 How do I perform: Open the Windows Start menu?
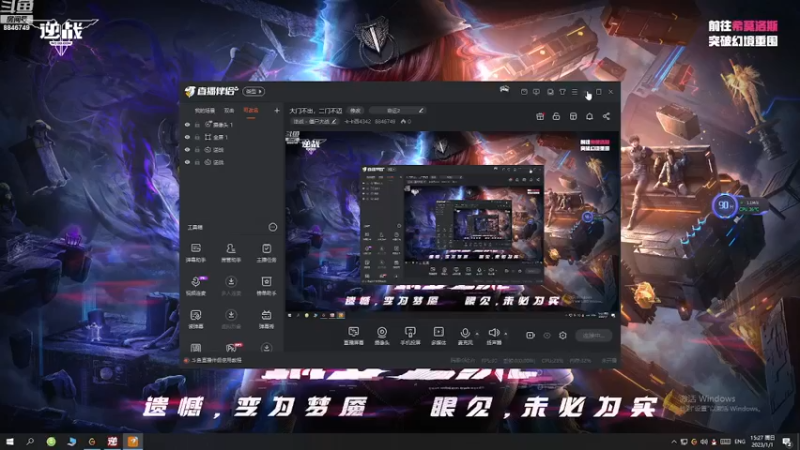point(10,441)
